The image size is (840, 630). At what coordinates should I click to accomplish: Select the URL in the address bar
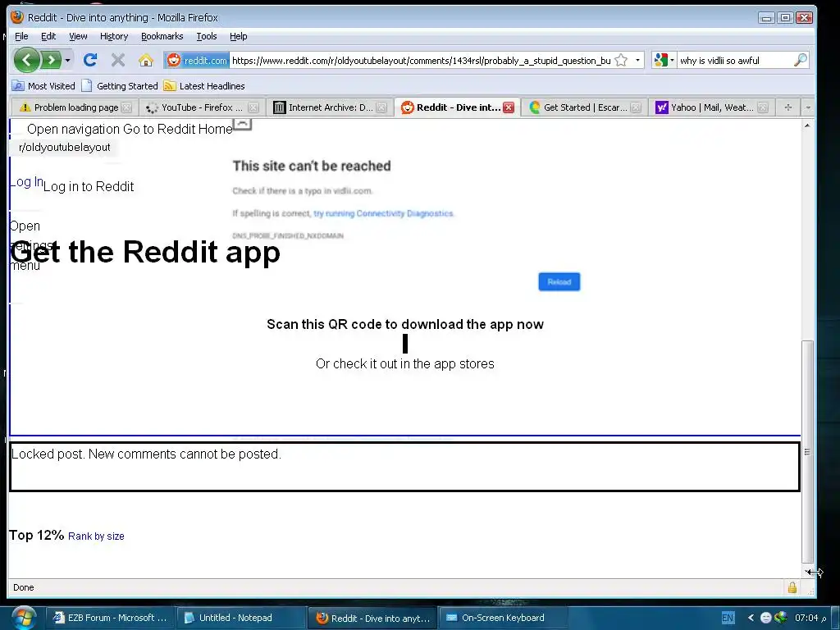(x=421, y=61)
